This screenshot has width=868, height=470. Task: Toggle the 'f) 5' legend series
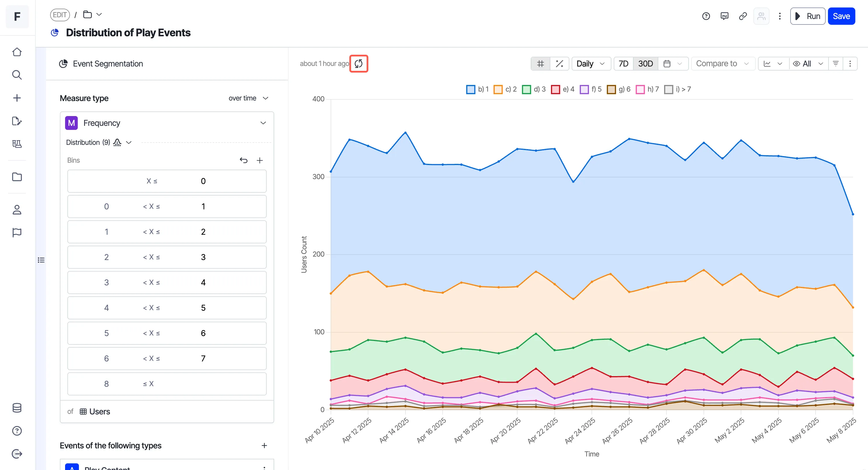pyautogui.click(x=590, y=89)
